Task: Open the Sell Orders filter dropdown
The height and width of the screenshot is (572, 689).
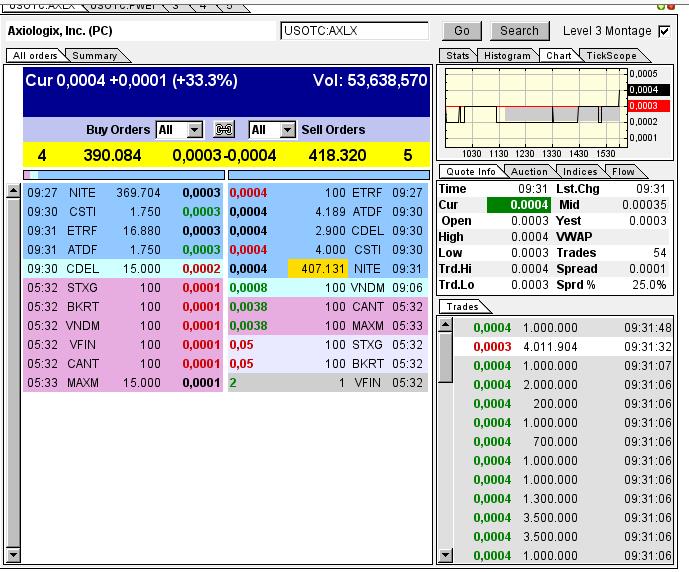Action: click(x=287, y=130)
